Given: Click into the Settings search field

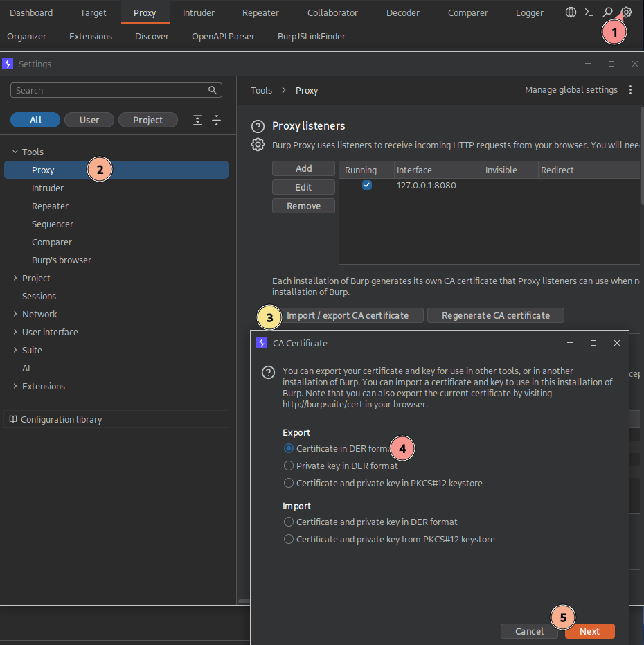Looking at the screenshot, I should 116,90.
